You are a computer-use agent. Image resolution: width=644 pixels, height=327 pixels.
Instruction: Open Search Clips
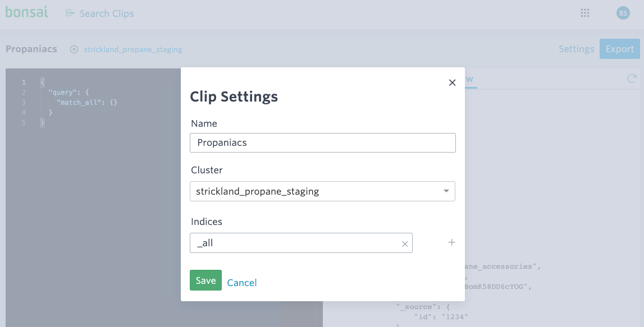tap(107, 13)
